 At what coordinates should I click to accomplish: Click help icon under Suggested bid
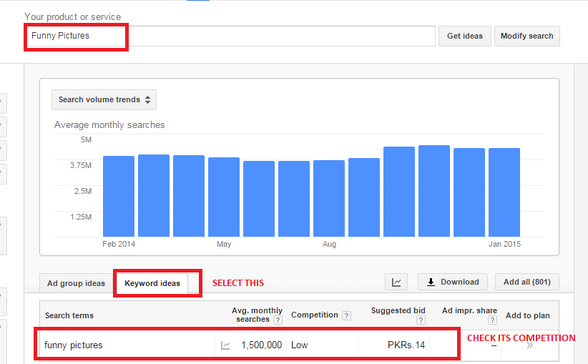click(421, 320)
